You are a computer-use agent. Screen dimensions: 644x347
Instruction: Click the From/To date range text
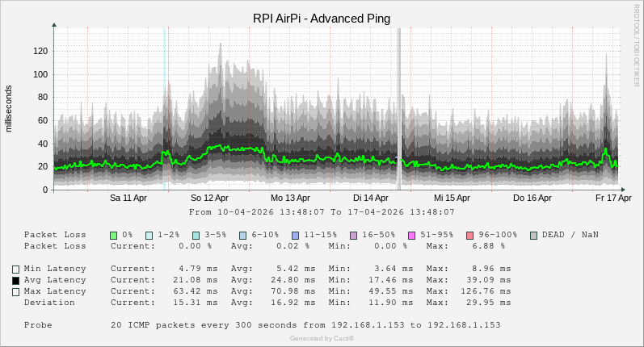[x=322, y=212]
